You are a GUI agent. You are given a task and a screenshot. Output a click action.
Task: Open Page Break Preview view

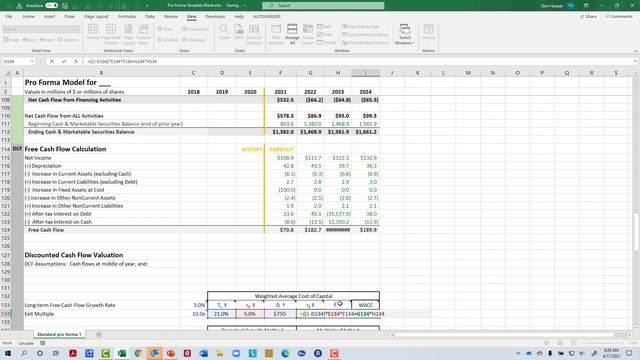(111, 33)
